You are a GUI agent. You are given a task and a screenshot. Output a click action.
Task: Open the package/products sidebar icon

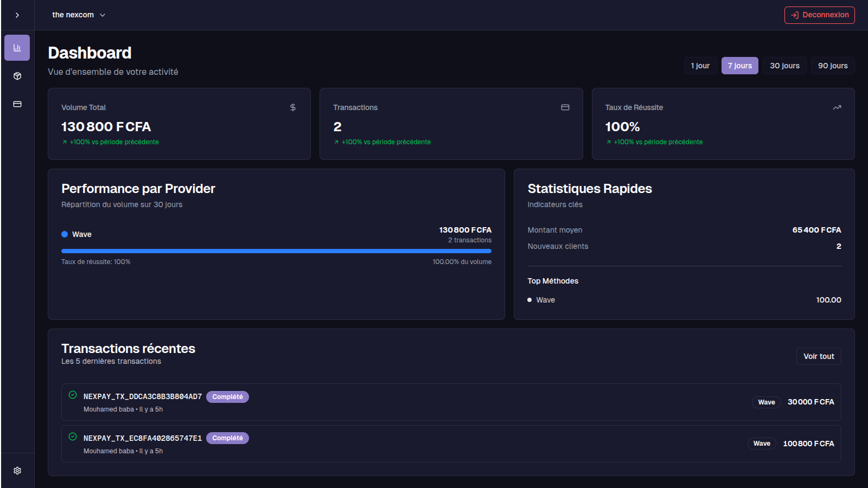pos(17,76)
